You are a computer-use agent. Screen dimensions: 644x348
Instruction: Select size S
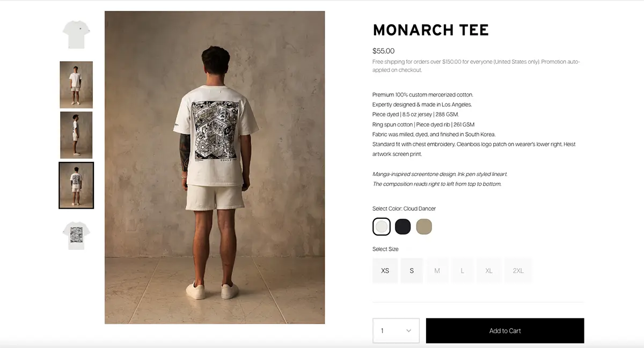(412, 271)
